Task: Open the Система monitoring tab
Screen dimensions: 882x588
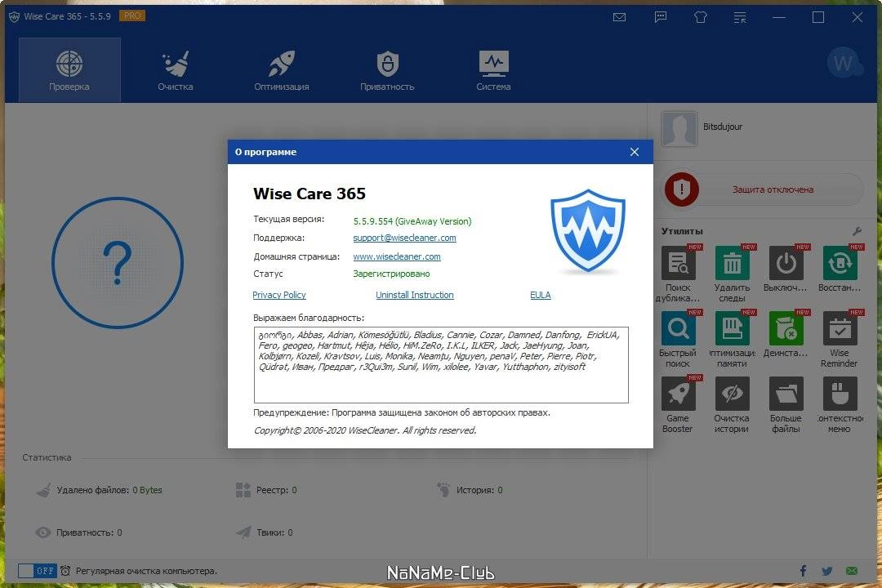Action: pyautogui.click(x=493, y=70)
